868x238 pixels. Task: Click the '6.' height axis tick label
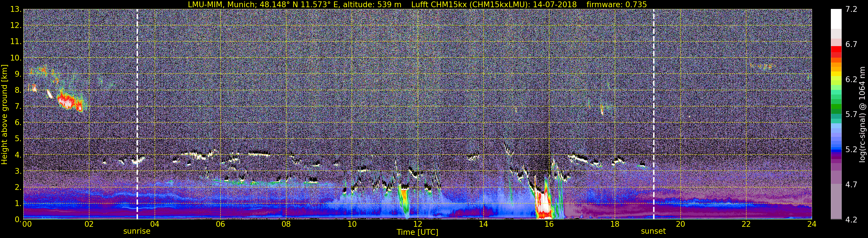18,123
